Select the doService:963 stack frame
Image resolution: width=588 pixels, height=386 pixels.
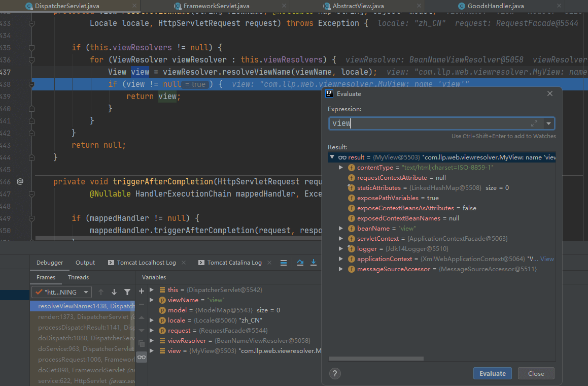point(83,349)
